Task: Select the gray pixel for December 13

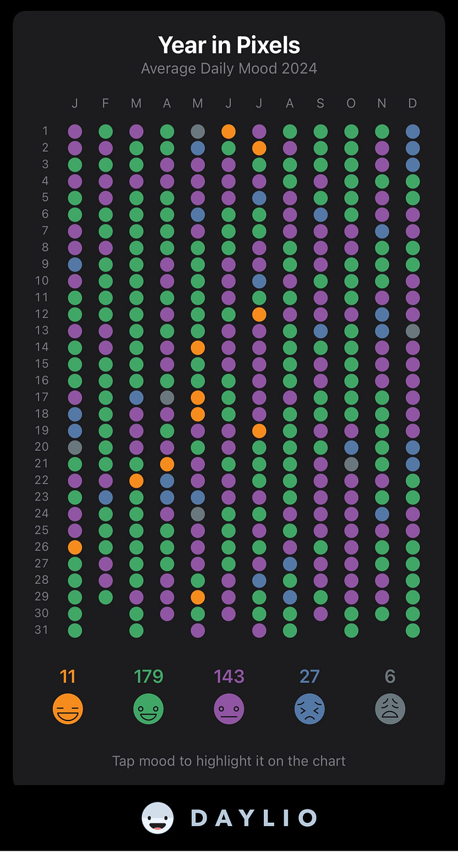Action: tap(413, 331)
